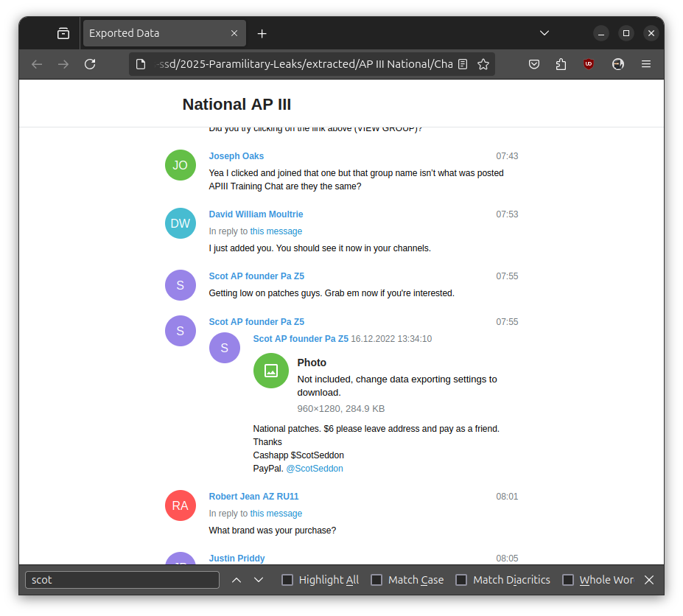Click the JO avatar
Screen dimensions: 683x616
(x=181, y=165)
